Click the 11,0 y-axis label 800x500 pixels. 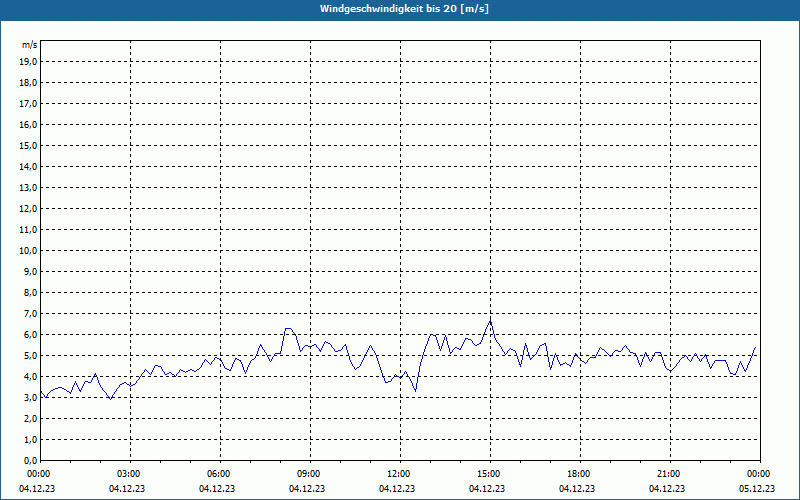(x=28, y=230)
